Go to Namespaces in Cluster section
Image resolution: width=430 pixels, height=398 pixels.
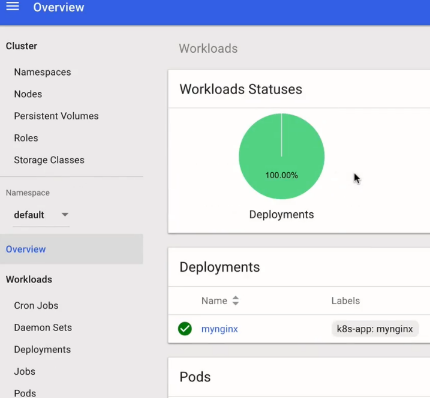42,72
